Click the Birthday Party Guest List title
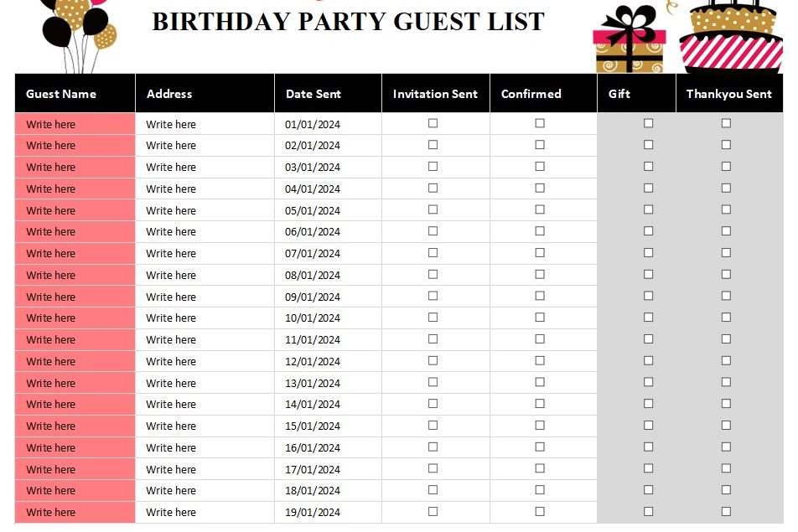Viewport: 798px width, 532px height. pyautogui.click(x=348, y=22)
